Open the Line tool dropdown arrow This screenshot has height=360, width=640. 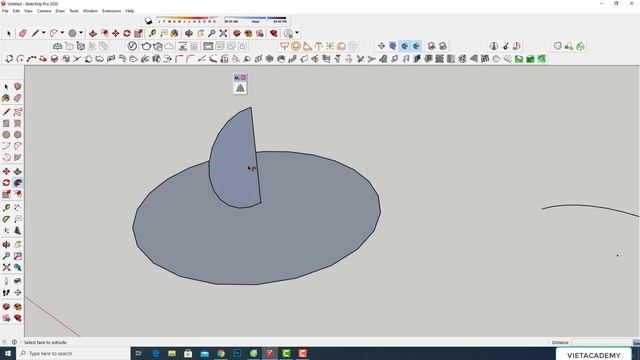coord(43,33)
